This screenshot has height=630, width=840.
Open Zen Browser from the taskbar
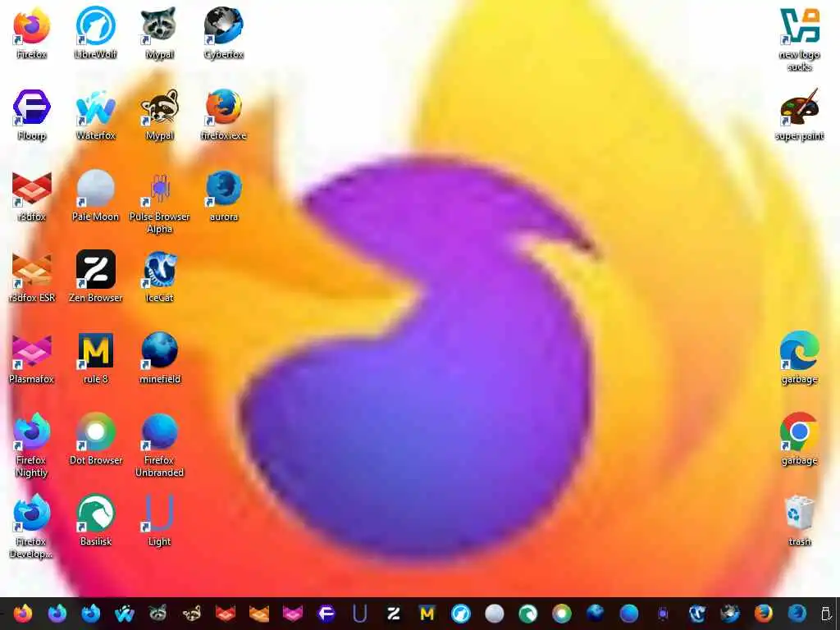tap(393, 614)
